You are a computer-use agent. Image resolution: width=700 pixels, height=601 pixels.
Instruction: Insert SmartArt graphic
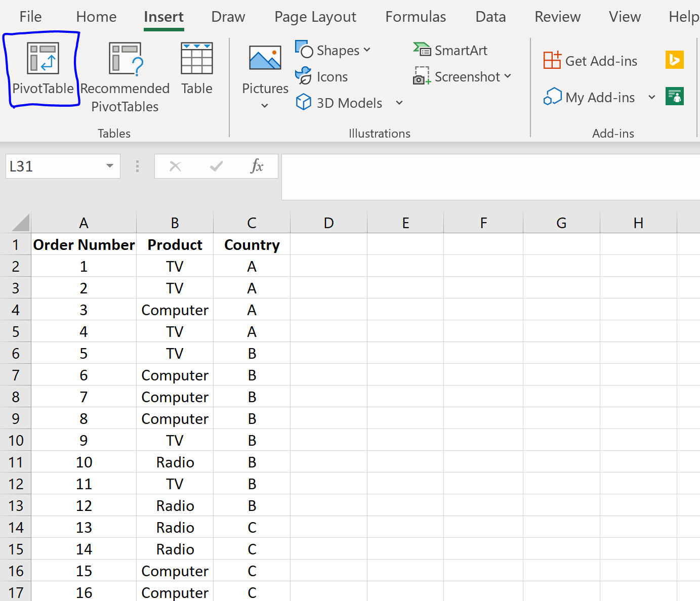(450, 50)
